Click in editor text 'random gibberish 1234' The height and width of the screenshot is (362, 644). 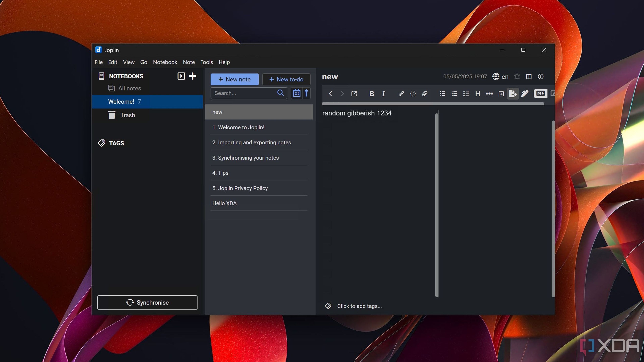point(357,113)
